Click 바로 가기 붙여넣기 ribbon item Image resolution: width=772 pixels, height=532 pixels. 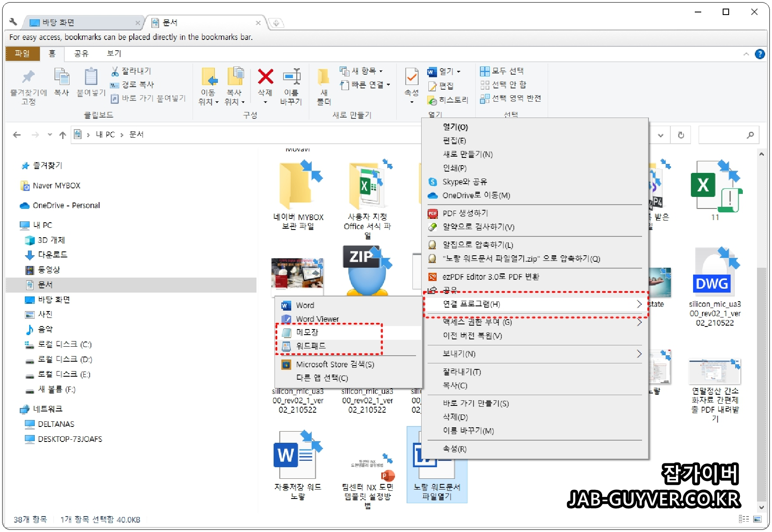[148, 99]
